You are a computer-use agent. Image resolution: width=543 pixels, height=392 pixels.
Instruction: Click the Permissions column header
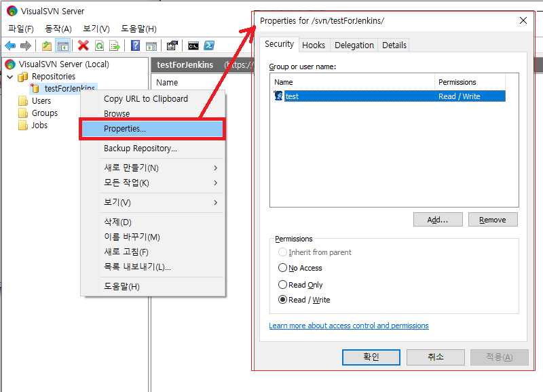[x=470, y=82]
